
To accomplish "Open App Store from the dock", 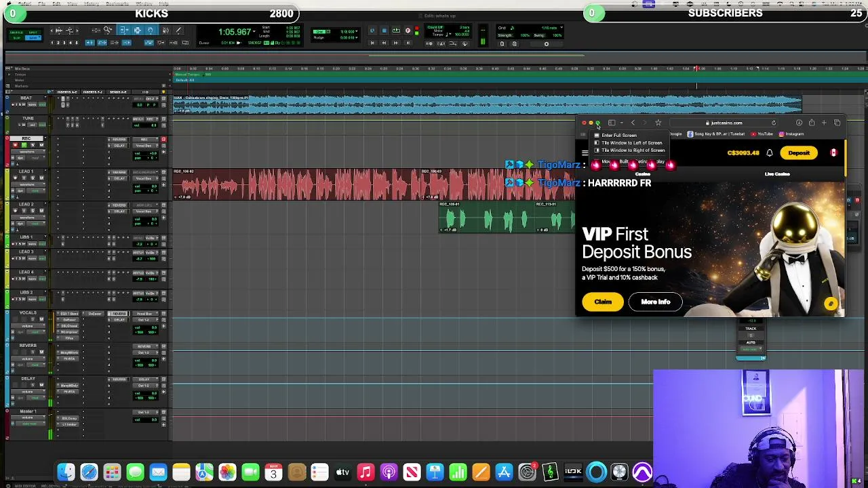I will 504,472.
